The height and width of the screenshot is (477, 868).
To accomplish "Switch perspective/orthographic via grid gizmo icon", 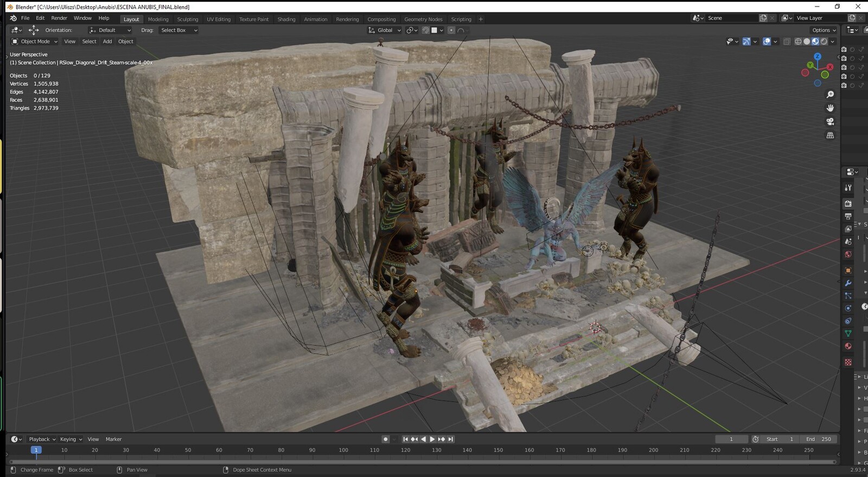I will 830,135.
